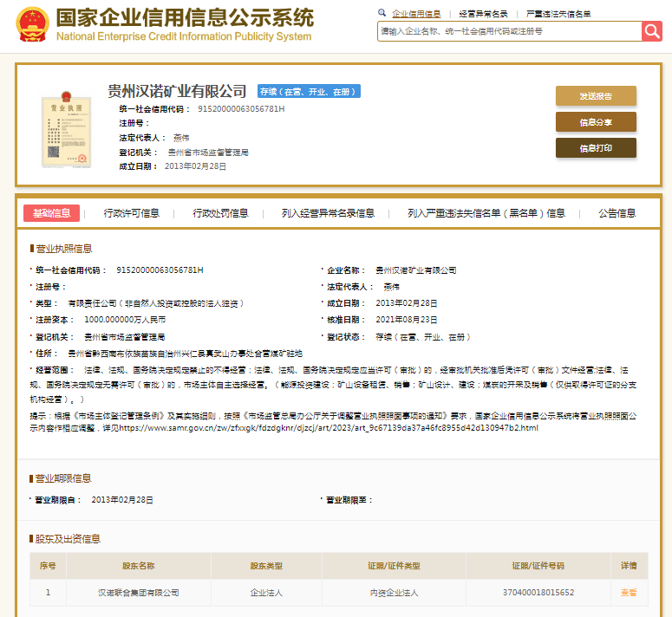The image size is (672, 617).
Task: Click the national emblem logo
Action: (x=33, y=24)
